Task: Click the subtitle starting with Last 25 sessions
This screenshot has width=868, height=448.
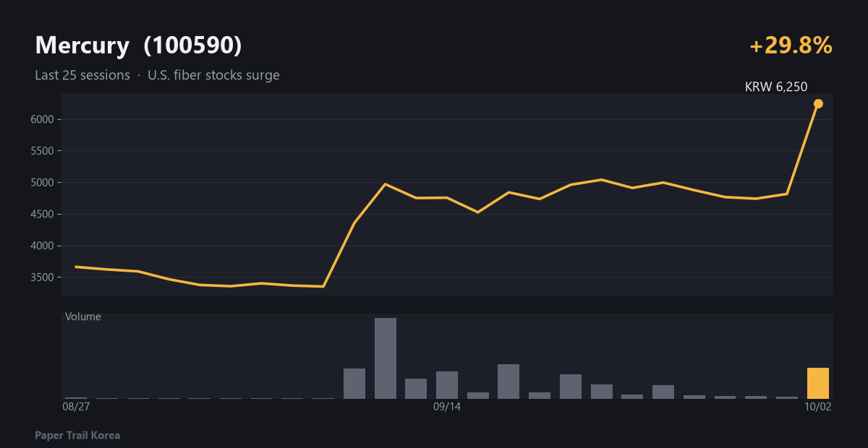Action: click(x=157, y=75)
